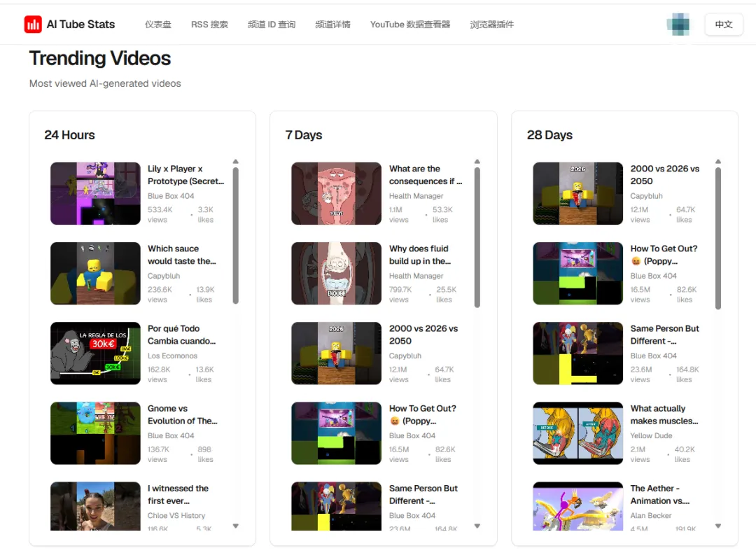Open the Lily x Player x Prototype thumbnail

coord(95,193)
